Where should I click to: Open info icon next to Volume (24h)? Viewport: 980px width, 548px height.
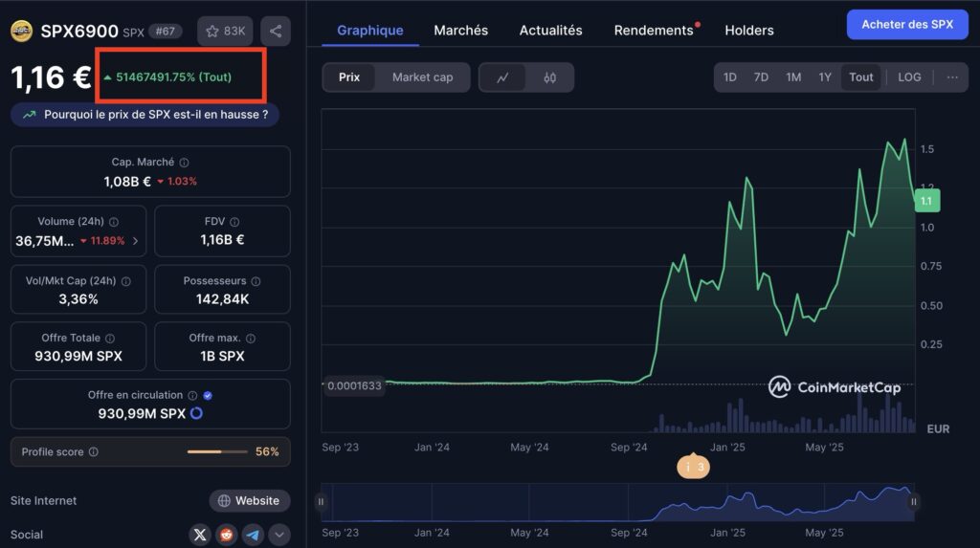[x=114, y=222]
